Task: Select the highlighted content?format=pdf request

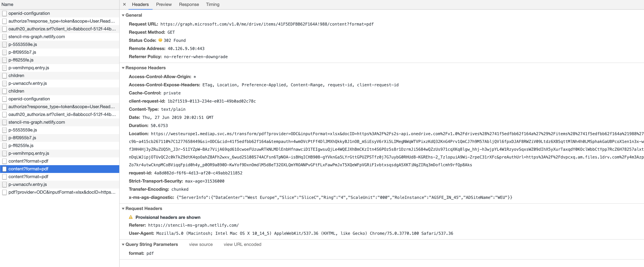Action: [28, 169]
